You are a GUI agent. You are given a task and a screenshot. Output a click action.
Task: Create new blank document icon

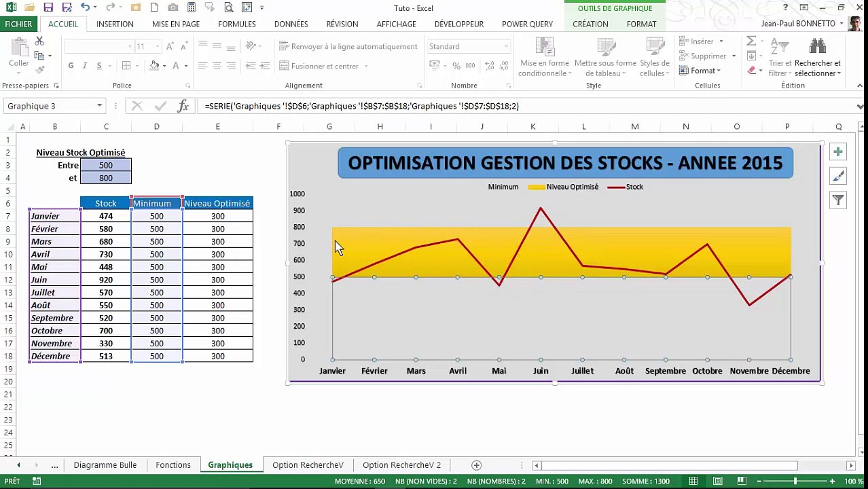[x=154, y=8]
